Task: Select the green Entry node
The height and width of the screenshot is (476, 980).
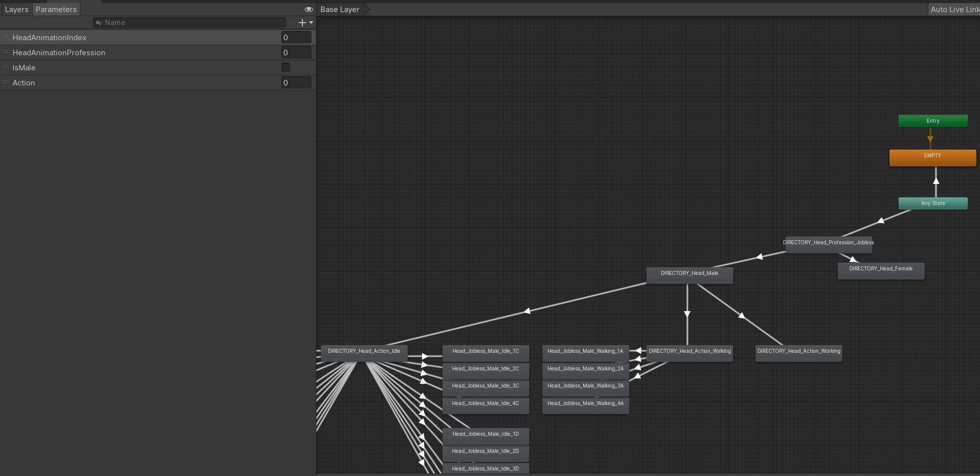Action: pos(933,121)
